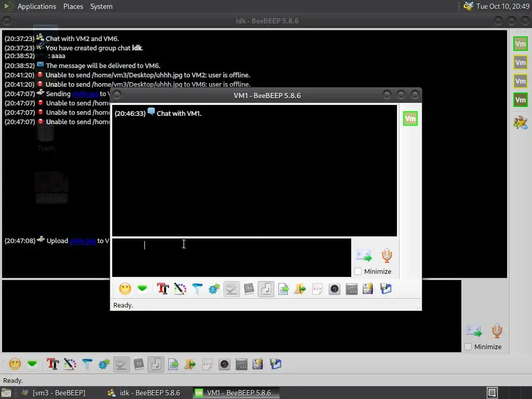Toggle return-key-sends option in idk toolbar
The width and height of the screenshot is (532, 399).
[x=156, y=364]
